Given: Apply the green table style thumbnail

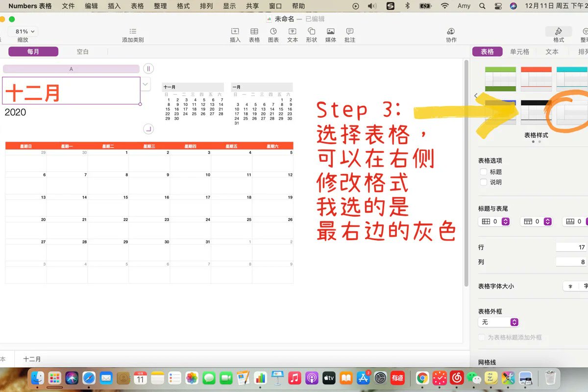Looking at the screenshot, I should click(x=501, y=79).
